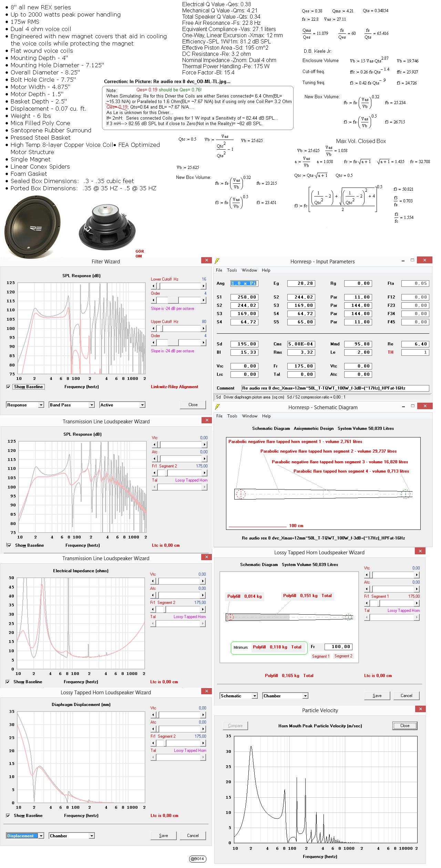Adjust Atc slider in Diaphragm Displacement wizard

coord(178,729)
